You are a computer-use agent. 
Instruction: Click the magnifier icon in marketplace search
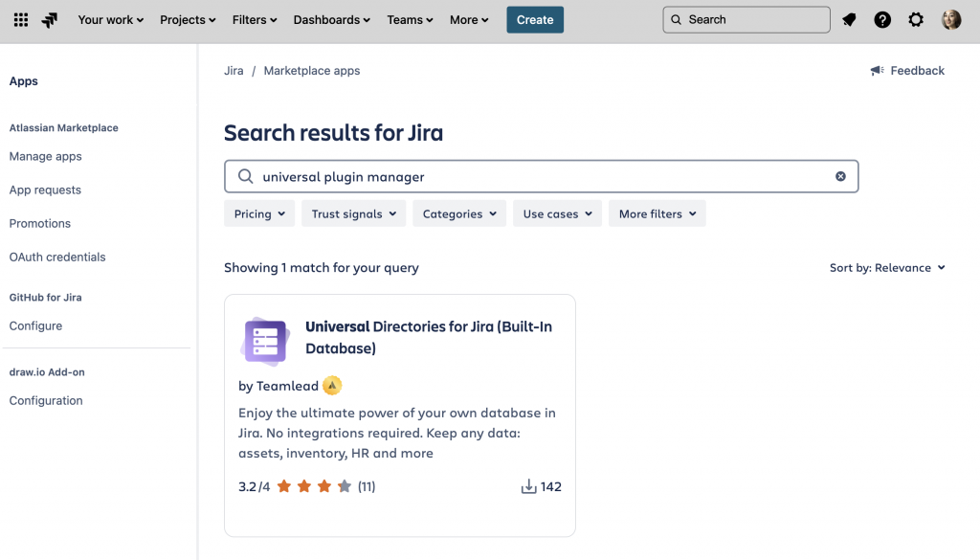coord(246,176)
